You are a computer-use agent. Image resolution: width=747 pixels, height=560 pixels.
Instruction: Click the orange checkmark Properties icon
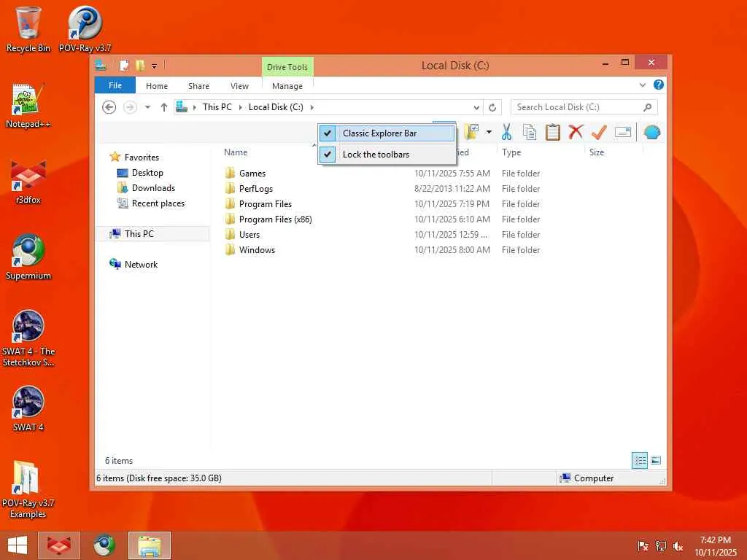click(x=599, y=132)
